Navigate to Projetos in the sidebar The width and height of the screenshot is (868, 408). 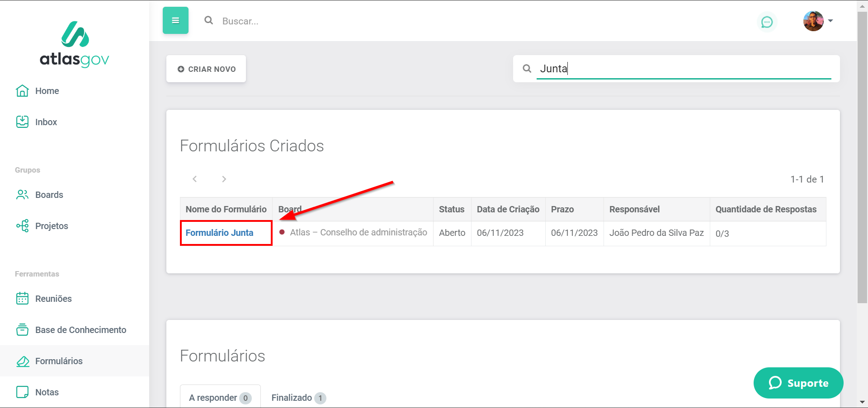(x=51, y=226)
